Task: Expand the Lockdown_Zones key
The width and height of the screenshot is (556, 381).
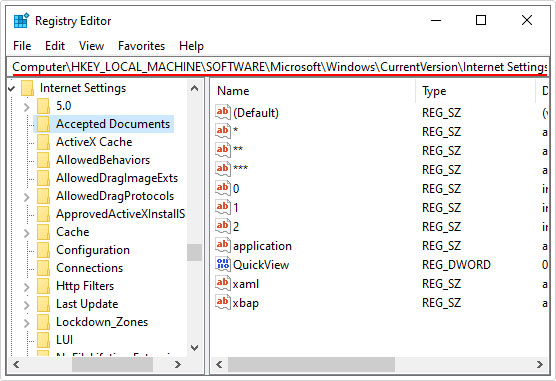Action: click(27, 323)
